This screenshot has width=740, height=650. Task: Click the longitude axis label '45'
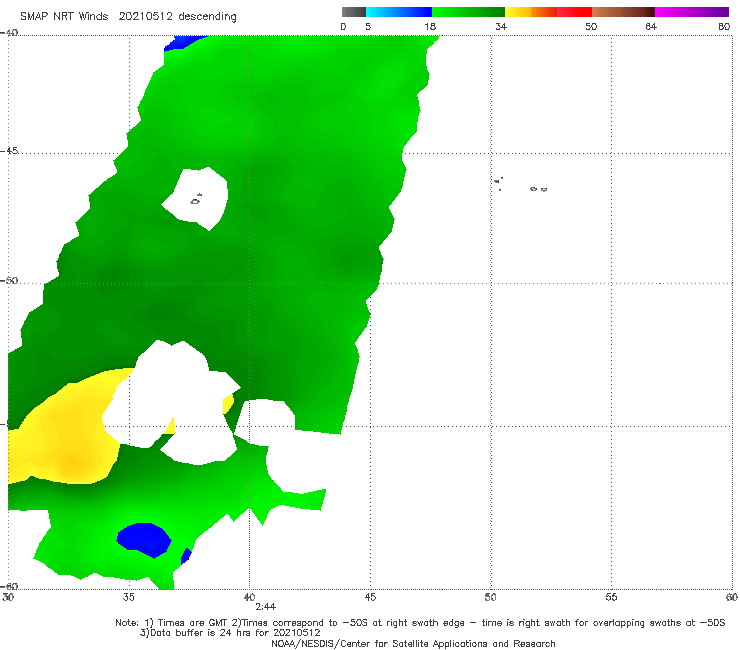(370, 597)
